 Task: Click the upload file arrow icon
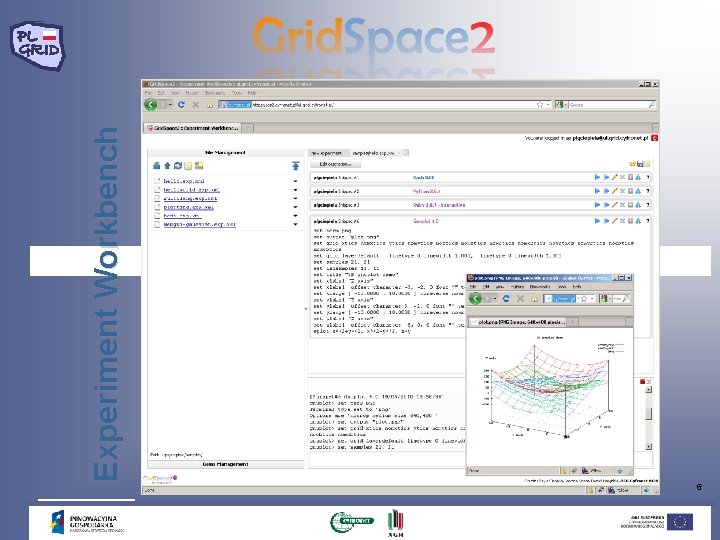click(x=296, y=166)
